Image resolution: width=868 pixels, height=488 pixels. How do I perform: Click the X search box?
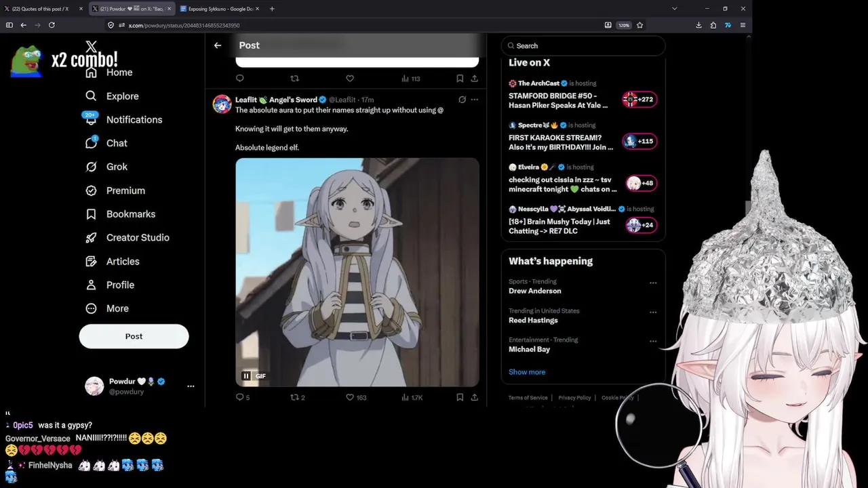583,46
